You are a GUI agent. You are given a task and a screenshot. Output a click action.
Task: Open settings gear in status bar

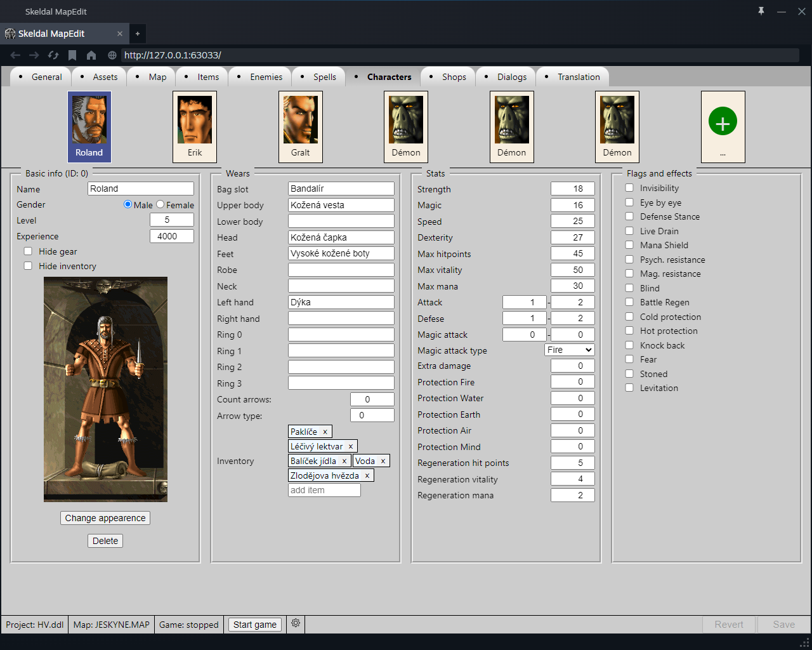click(x=296, y=623)
